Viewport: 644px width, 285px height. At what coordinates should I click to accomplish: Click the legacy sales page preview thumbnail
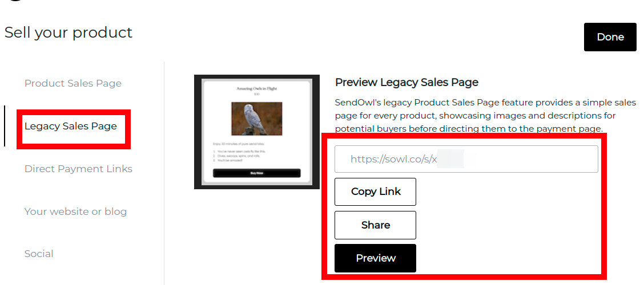[x=257, y=132]
